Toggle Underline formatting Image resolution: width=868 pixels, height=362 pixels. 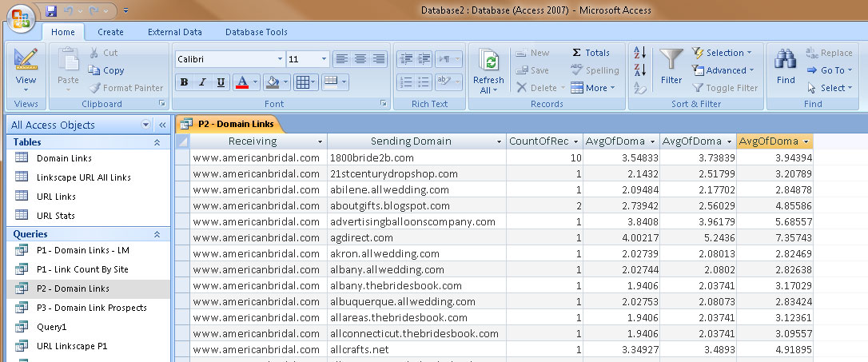[221, 82]
